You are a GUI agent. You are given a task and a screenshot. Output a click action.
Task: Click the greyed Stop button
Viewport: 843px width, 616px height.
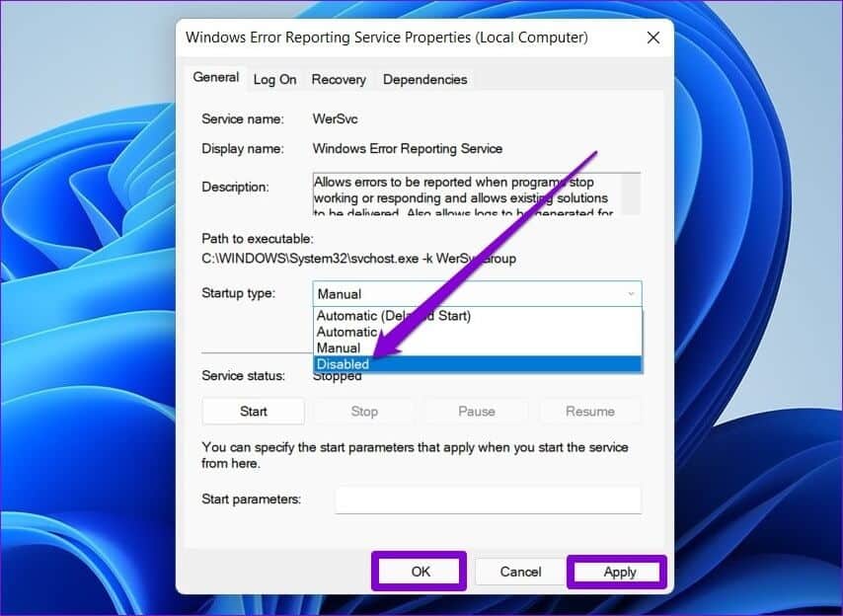[364, 412]
